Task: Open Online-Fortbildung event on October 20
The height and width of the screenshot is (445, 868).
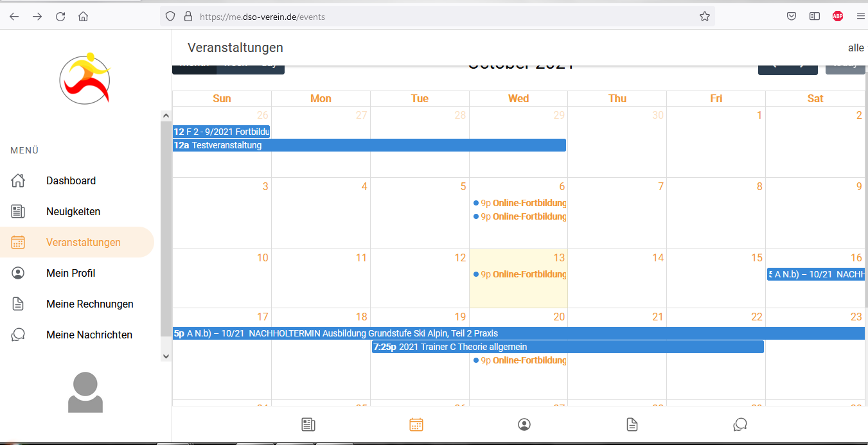Action: pos(519,360)
